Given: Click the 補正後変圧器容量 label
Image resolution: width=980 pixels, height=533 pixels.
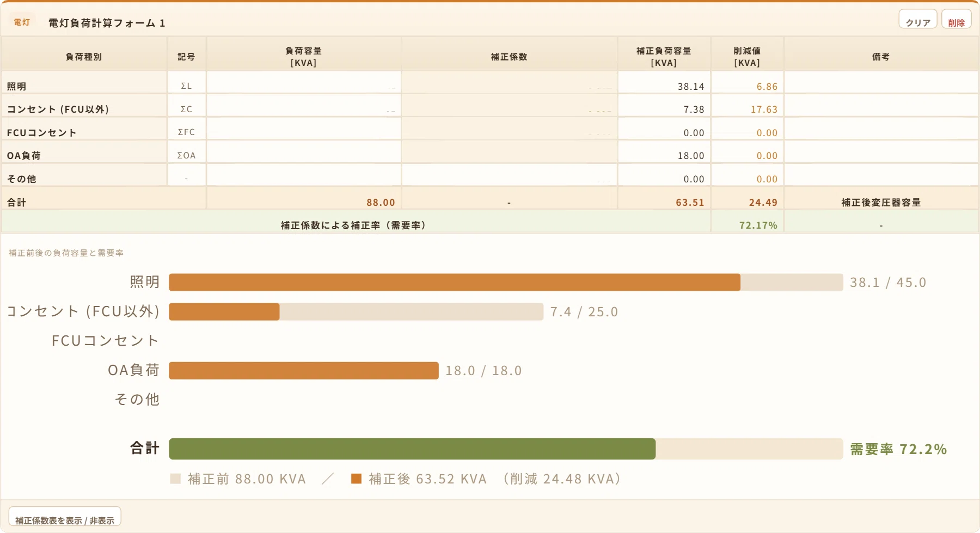Looking at the screenshot, I should 881,203.
